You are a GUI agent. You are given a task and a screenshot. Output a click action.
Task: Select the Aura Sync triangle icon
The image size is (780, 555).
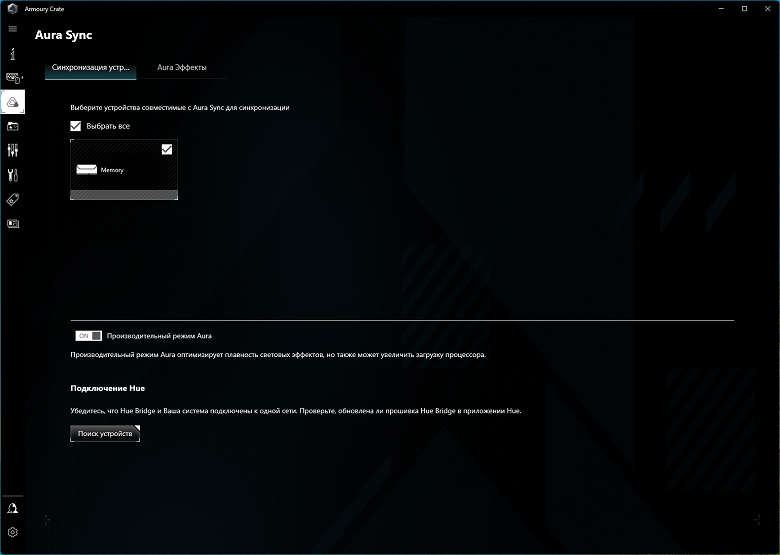click(x=13, y=102)
